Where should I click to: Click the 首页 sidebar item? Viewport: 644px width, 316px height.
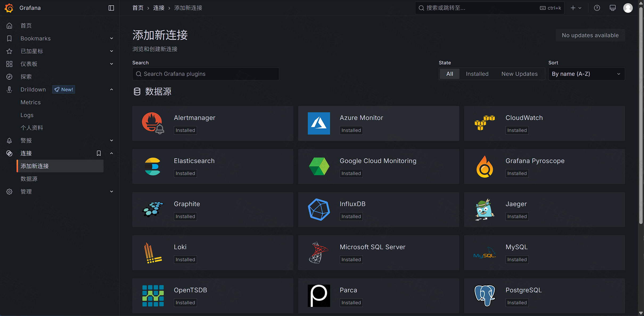coord(26,26)
